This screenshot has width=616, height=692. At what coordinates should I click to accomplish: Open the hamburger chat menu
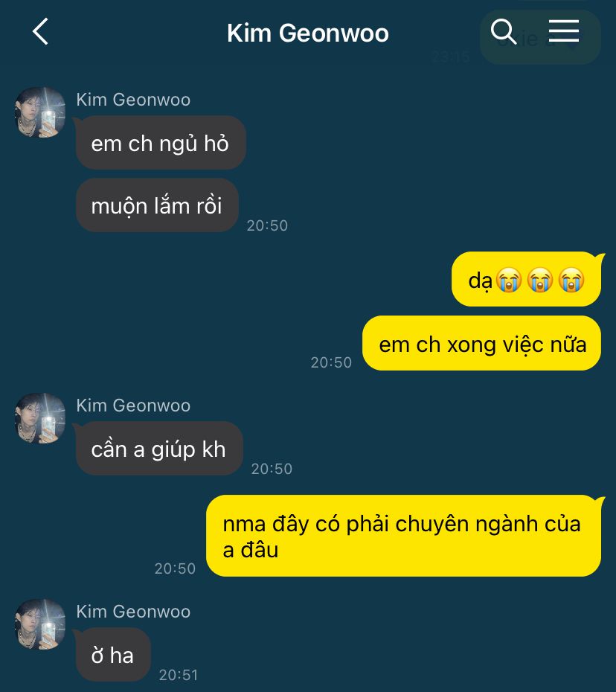(564, 31)
